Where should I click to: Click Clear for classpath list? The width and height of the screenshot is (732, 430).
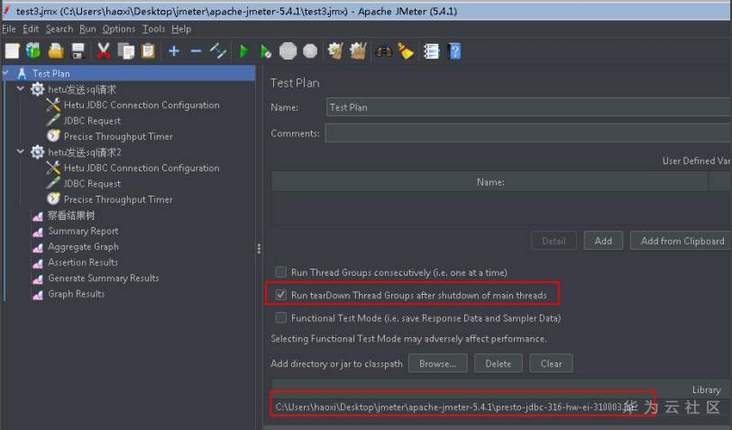[x=551, y=363]
